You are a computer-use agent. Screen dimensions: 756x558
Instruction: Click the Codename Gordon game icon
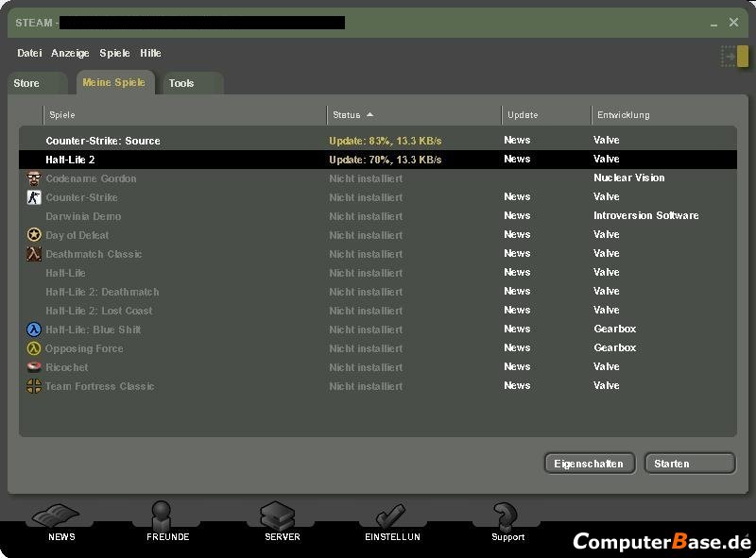point(34,178)
